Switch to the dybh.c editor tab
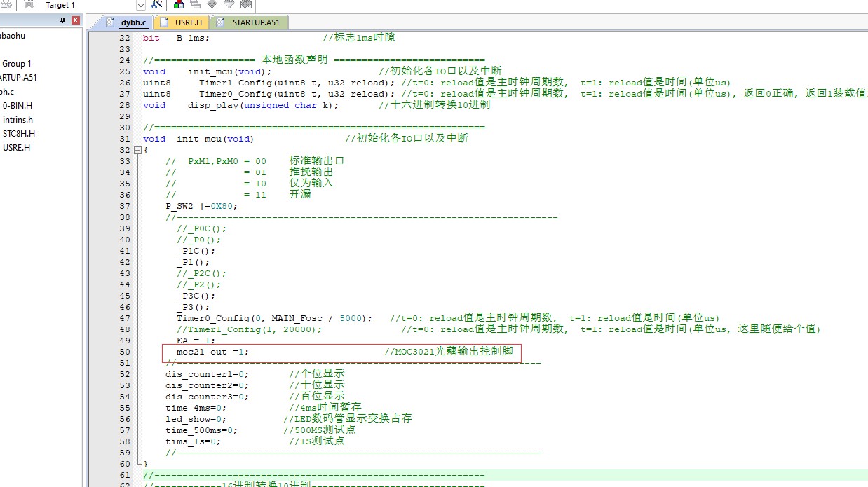The height and width of the screenshot is (487, 868). point(125,22)
